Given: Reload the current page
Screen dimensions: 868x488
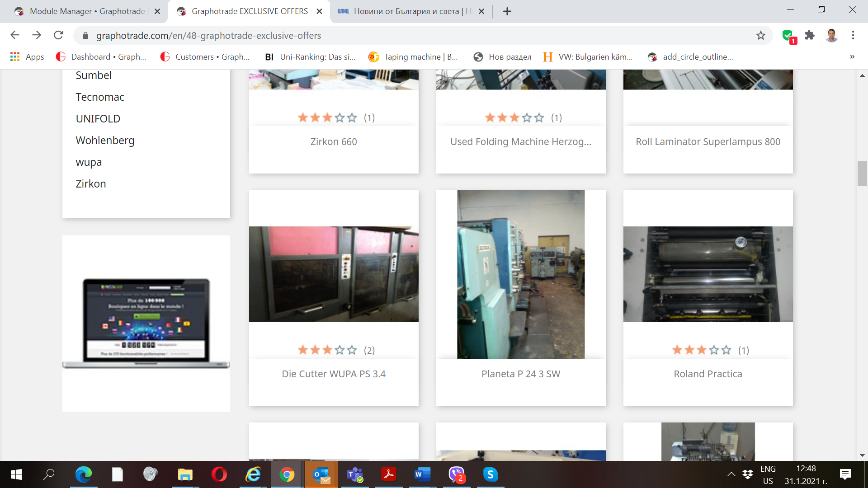Looking at the screenshot, I should pos(58,35).
